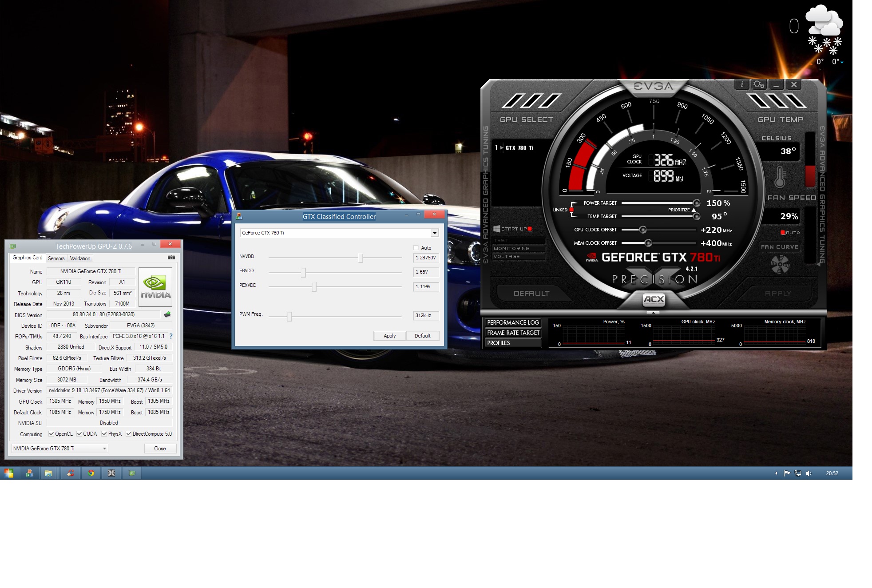This screenshot has height=588, width=872.
Task: Click the PWM Freq slider handle
Action: (289, 316)
